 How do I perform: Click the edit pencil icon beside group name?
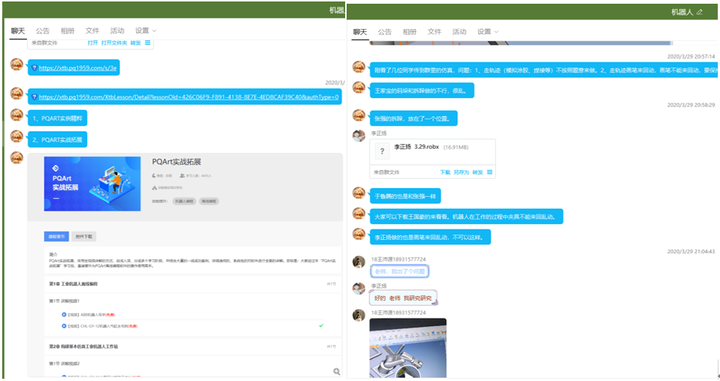click(699, 12)
